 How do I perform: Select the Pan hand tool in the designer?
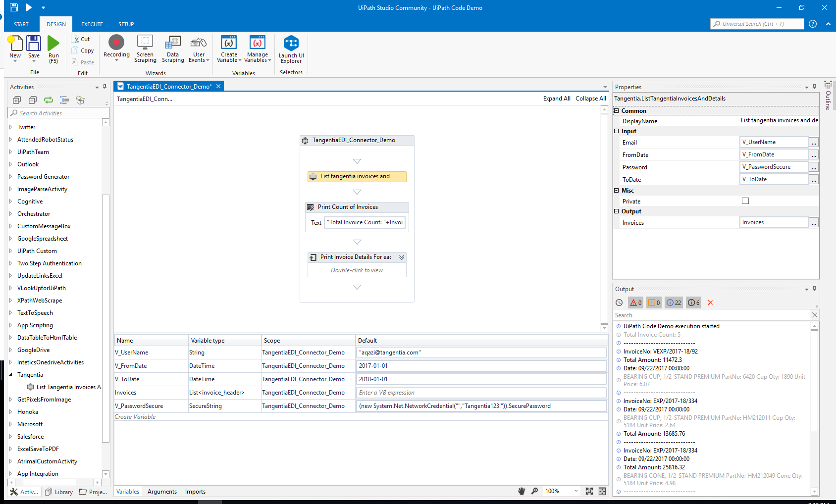pos(522,491)
